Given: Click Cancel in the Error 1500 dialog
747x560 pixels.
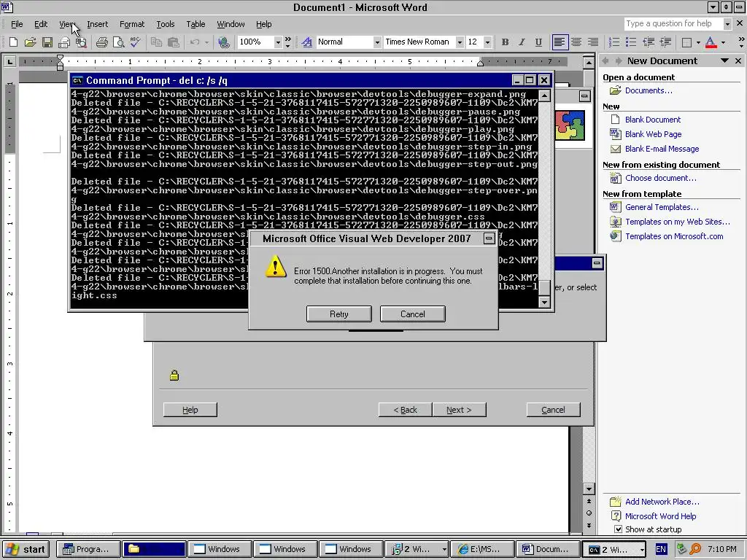Looking at the screenshot, I should [x=413, y=314].
